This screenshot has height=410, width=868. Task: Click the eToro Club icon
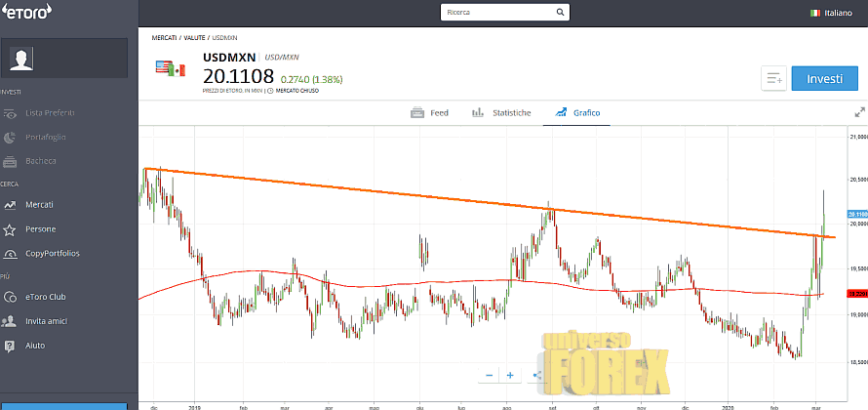point(10,297)
